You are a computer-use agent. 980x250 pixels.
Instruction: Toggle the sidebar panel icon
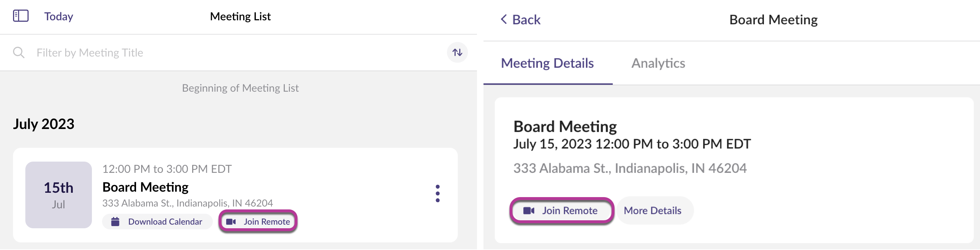[x=21, y=16]
